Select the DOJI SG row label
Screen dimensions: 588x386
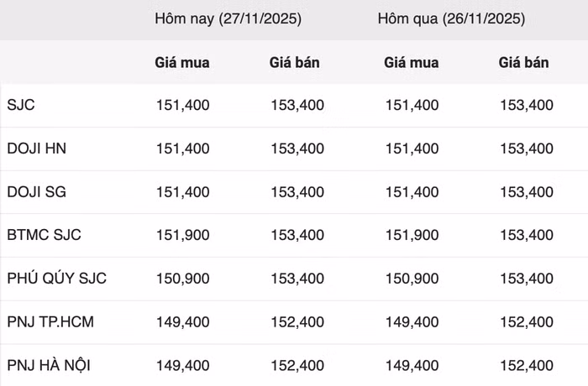[x=36, y=191]
